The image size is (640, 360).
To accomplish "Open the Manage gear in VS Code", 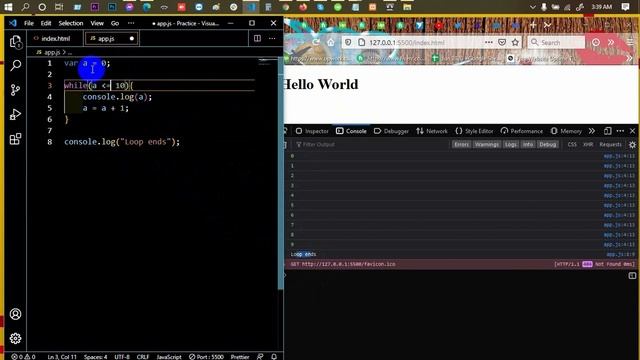I will tap(16, 338).
